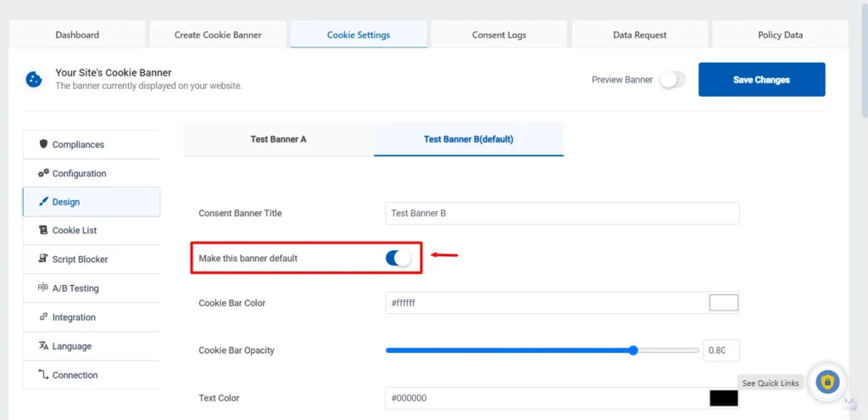Open the white Cookie Bar Color swatch
Screen dimensions: 868x420
point(723,303)
